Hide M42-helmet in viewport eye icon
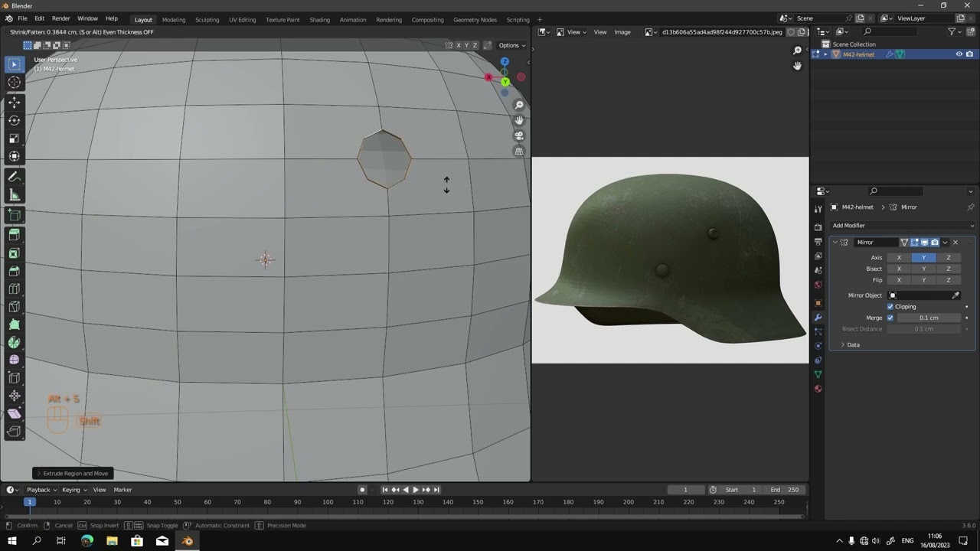This screenshot has width=980, height=551. point(959,54)
